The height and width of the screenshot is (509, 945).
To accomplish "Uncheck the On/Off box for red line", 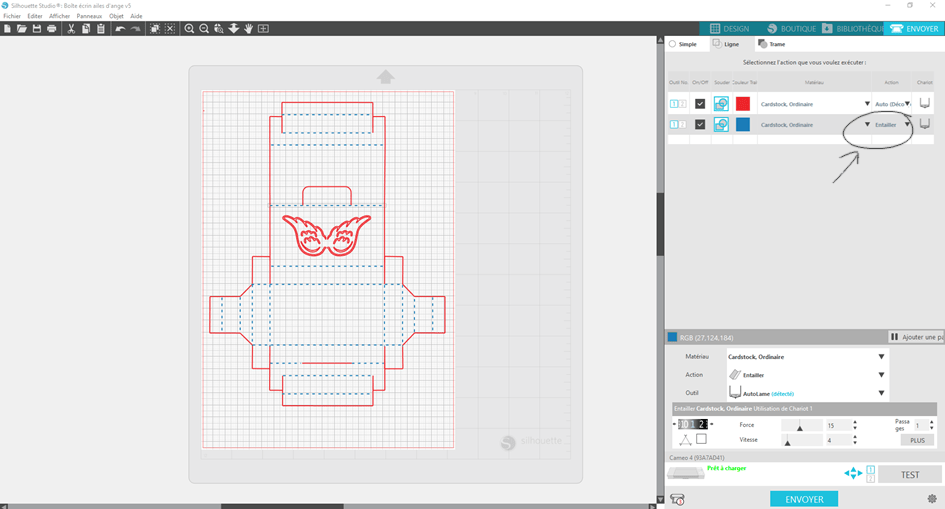I will 700,103.
